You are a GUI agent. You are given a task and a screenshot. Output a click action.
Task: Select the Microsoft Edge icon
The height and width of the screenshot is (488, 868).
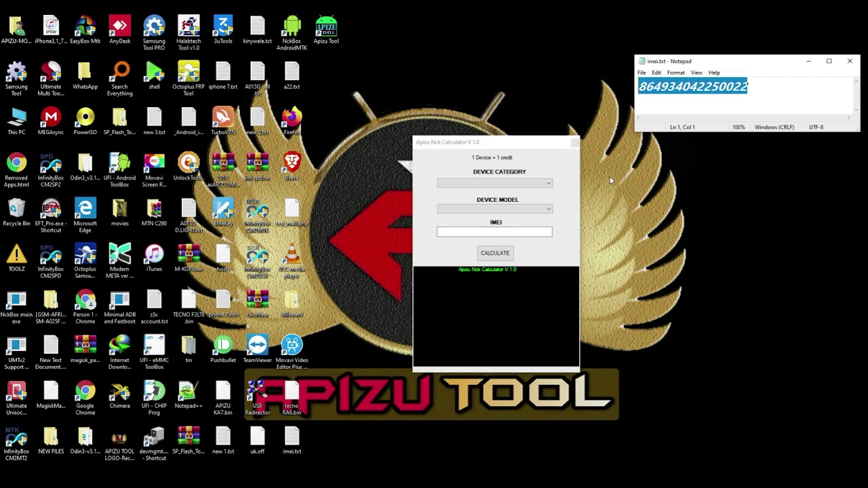(x=85, y=216)
